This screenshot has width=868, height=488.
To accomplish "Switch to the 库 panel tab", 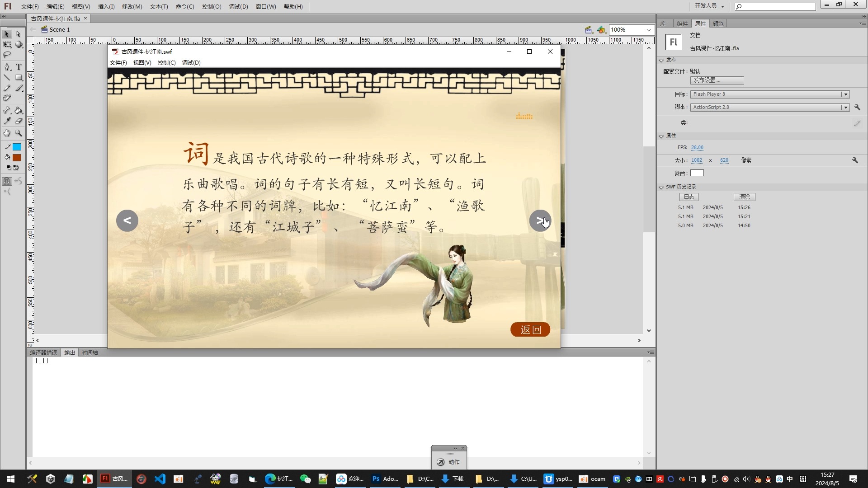I will tap(663, 24).
